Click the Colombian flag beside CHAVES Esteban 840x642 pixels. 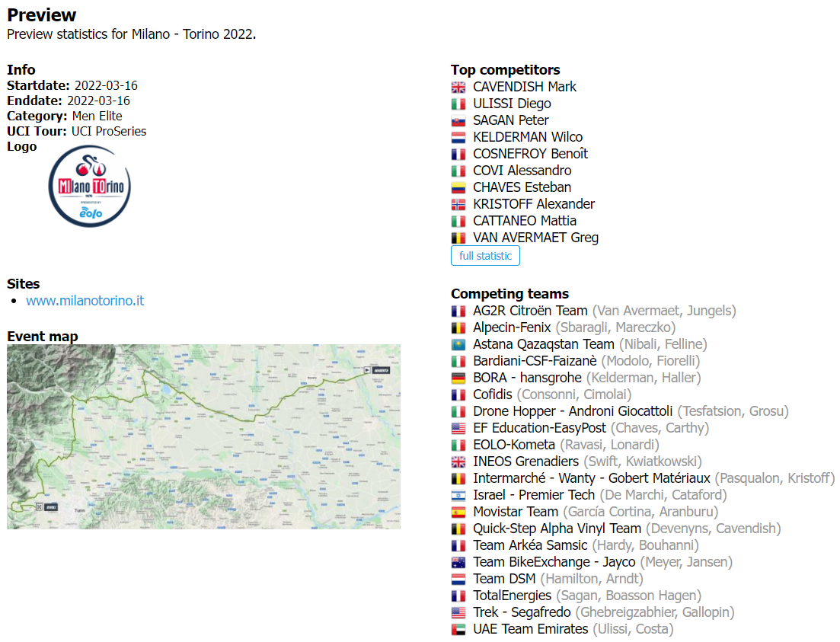458,187
